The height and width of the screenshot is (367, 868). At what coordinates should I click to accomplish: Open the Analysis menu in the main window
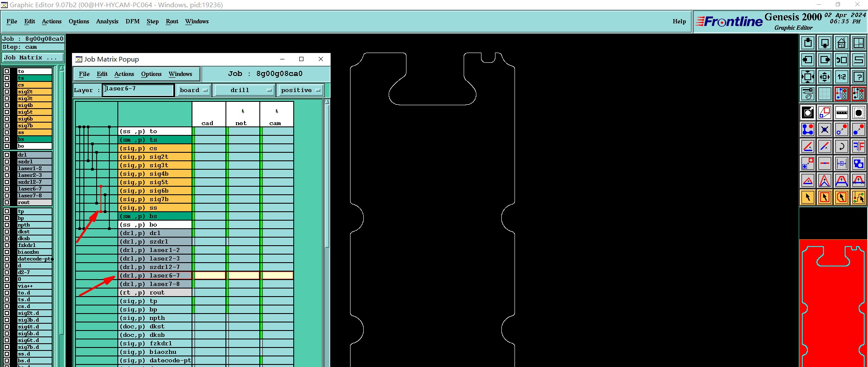(x=107, y=21)
